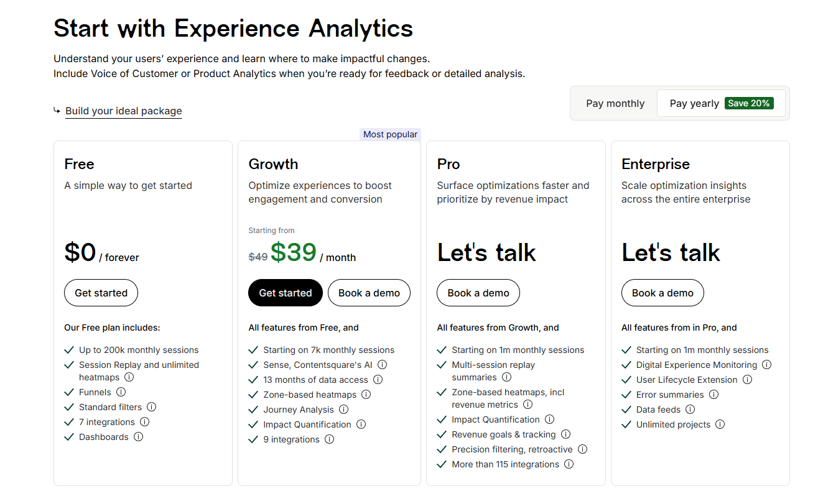The height and width of the screenshot is (504, 818).
Task: Click the 13 months of data access info icon
Action: [x=378, y=379]
